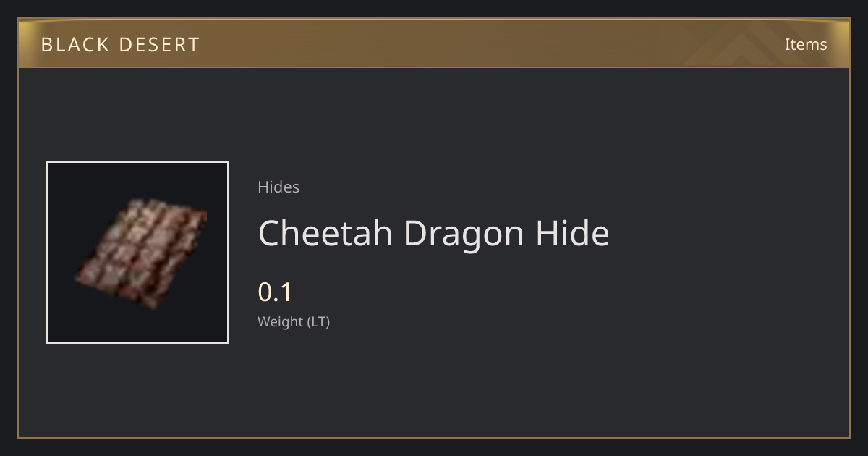
Task: Click the word Cheetah in the item name
Action: click(x=325, y=233)
